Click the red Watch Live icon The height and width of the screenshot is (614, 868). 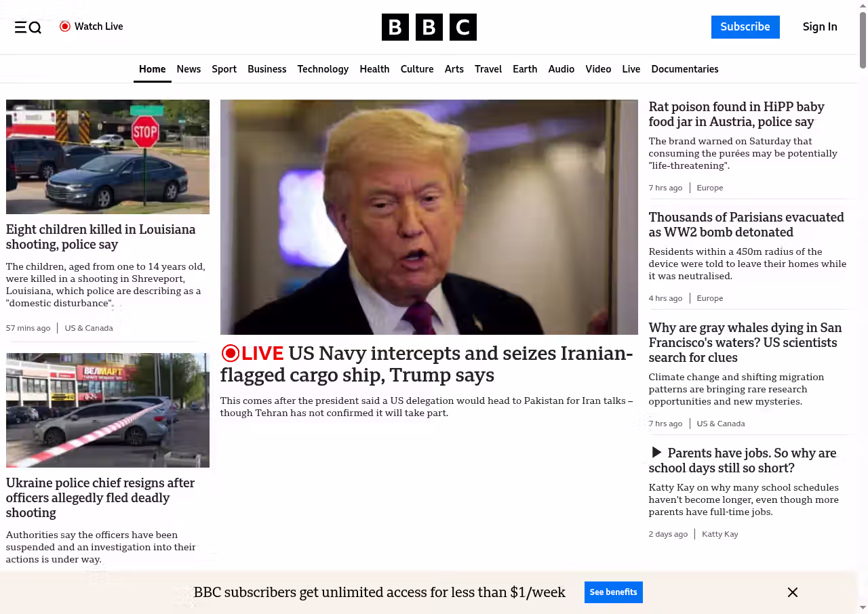[x=65, y=26]
